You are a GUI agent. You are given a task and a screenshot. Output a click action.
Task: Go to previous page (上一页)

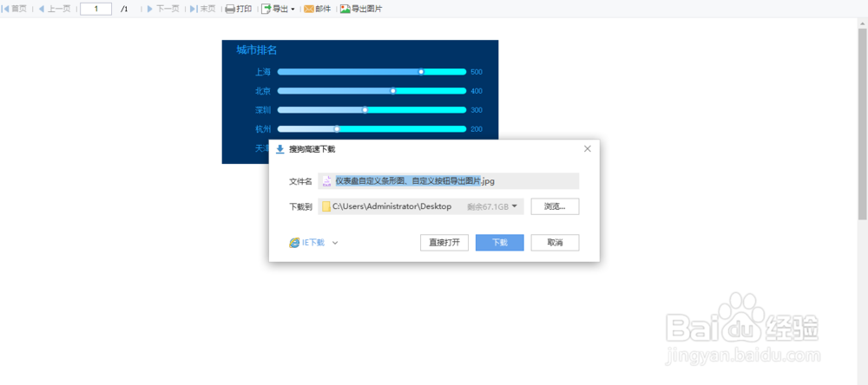point(54,9)
